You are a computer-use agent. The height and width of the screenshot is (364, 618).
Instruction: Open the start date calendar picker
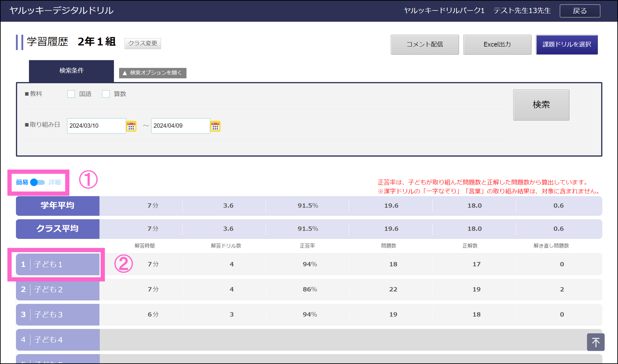(131, 126)
